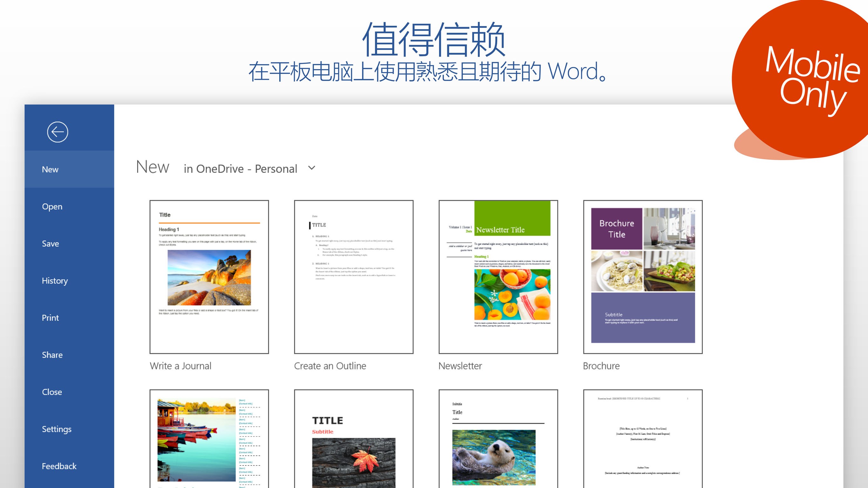Viewport: 868px width, 488px height.
Task: Open the Brochure template thumbnail
Action: click(x=642, y=276)
